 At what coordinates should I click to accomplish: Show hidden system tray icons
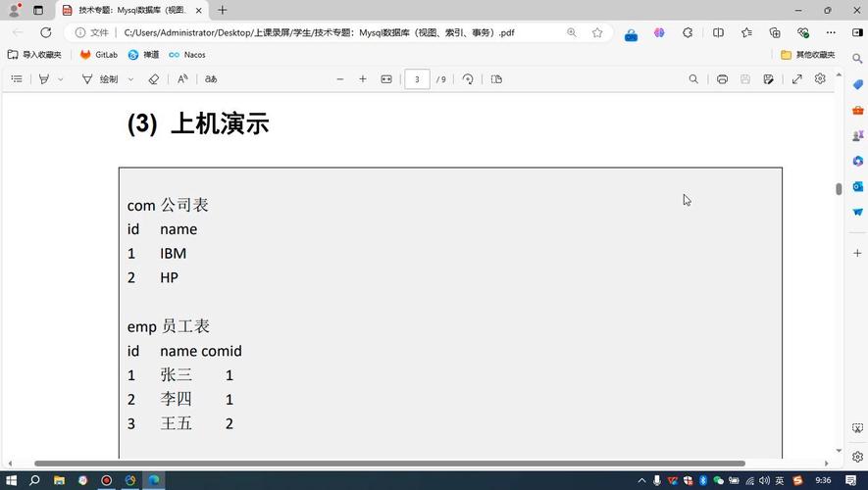(x=641, y=480)
